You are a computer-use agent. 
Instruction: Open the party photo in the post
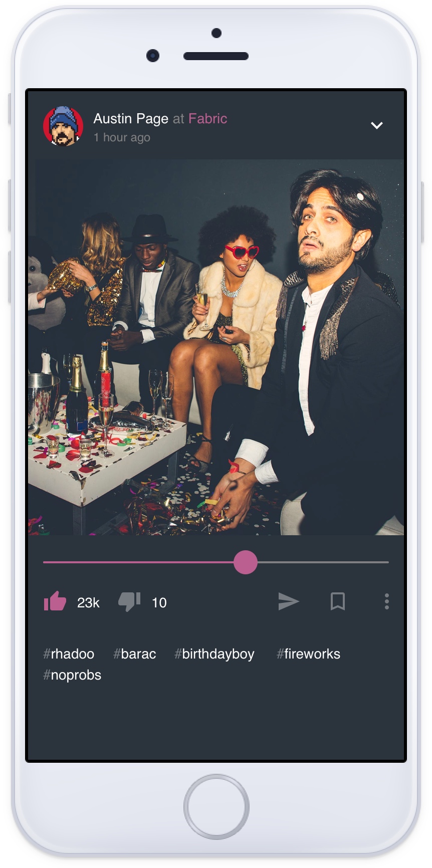(216, 347)
